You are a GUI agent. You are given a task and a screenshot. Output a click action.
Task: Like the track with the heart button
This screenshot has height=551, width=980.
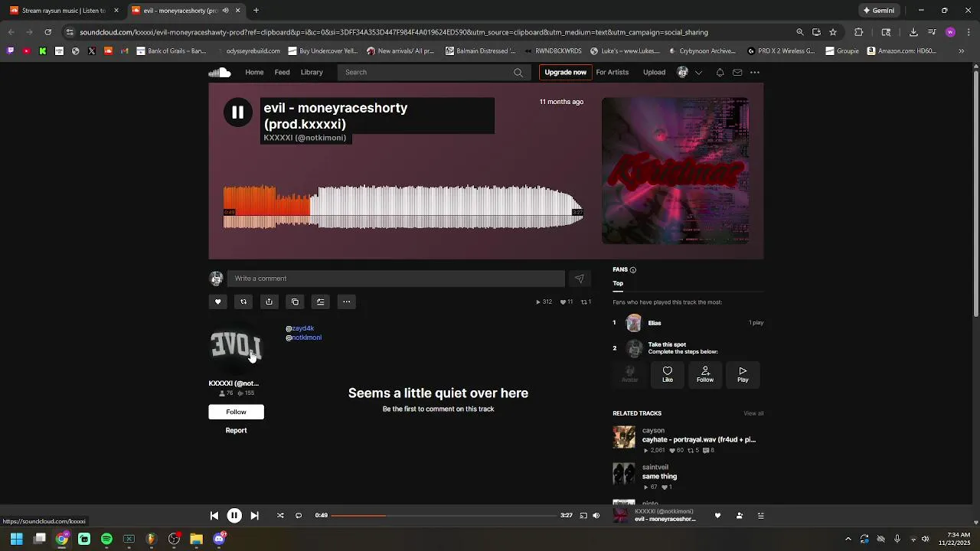(217, 302)
